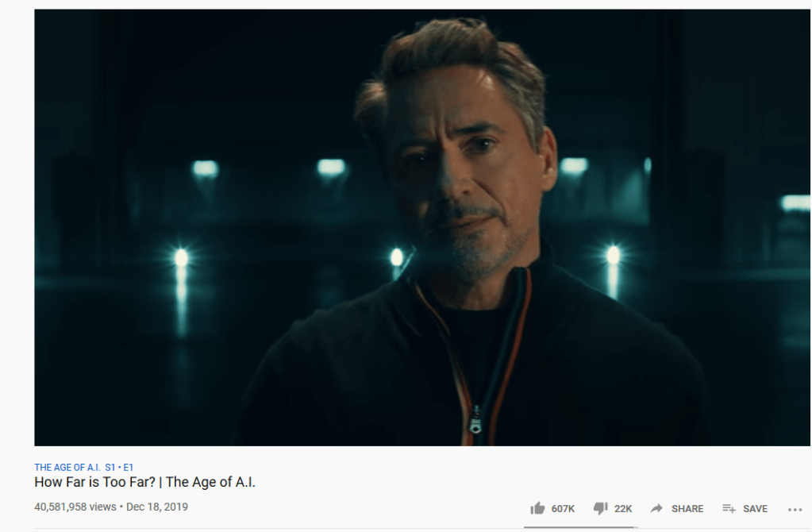This screenshot has width=812, height=532.
Task: Click the Dec 18, 2019 upload date
Action: click(157, 507)
